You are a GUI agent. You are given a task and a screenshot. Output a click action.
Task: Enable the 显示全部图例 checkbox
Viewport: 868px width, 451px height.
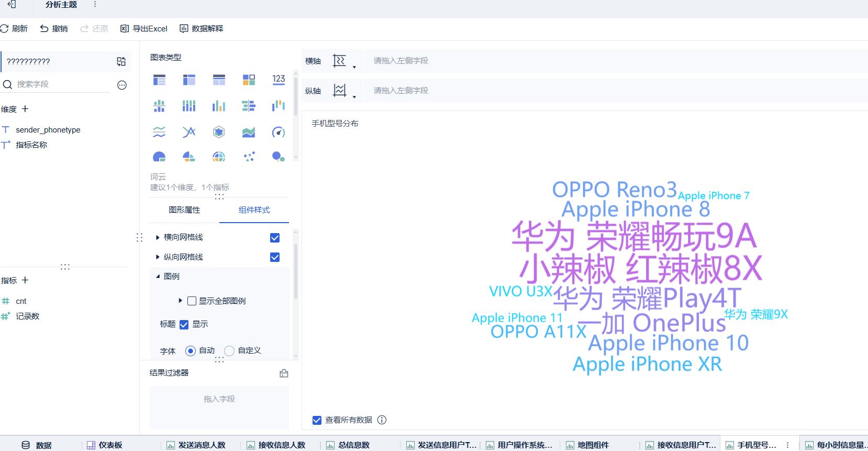[192, 301]
